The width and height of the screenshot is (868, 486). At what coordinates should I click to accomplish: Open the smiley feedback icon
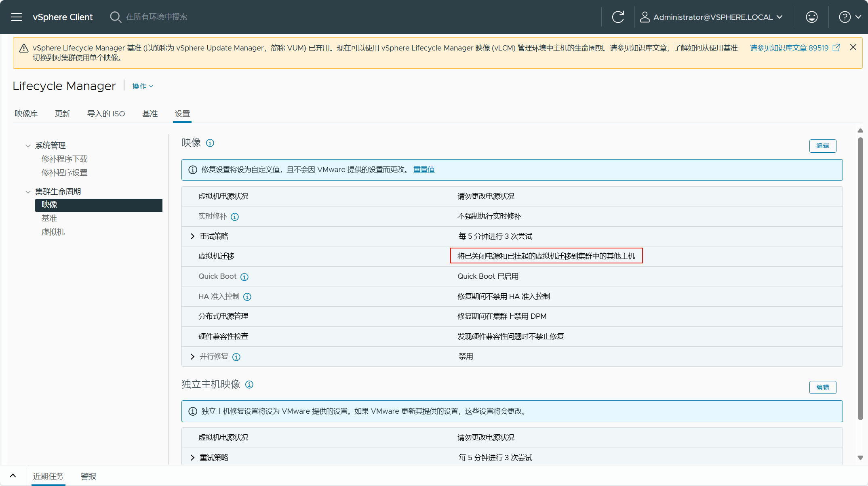[811, 17]
